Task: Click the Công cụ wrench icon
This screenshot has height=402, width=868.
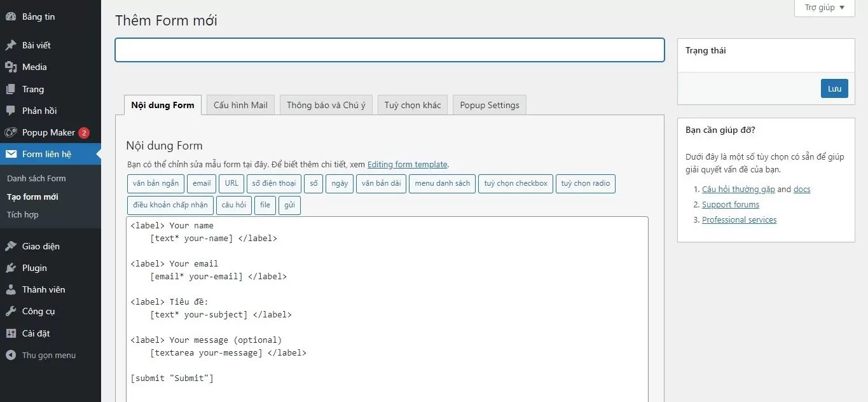Action: pyautogui.click(x=11, y=311)
